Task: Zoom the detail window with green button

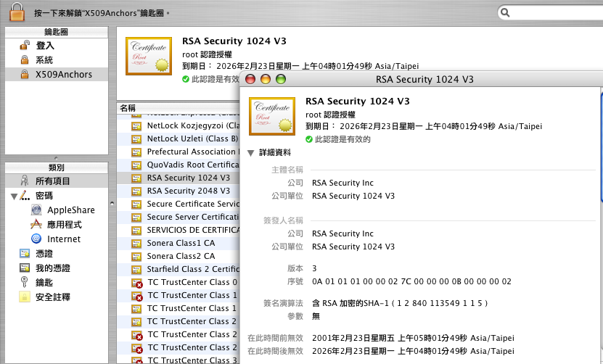Action: coord(281,79)
